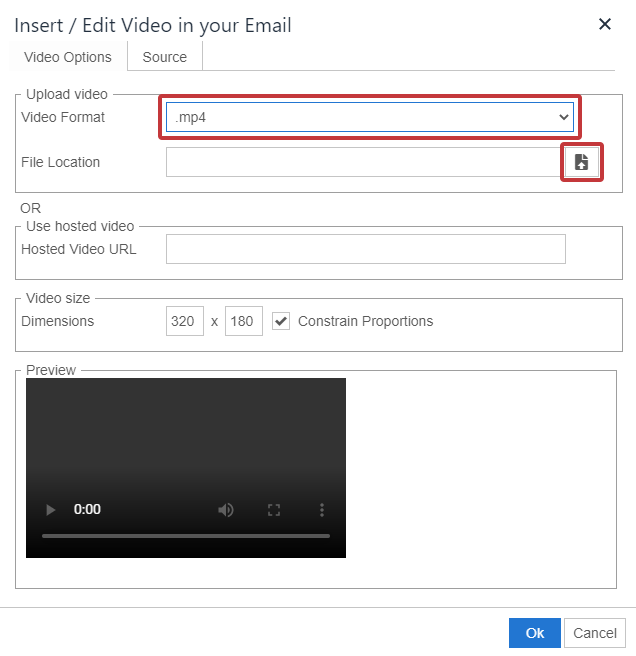Click the Constrain Proportions label text

click(x=365, y=321)
